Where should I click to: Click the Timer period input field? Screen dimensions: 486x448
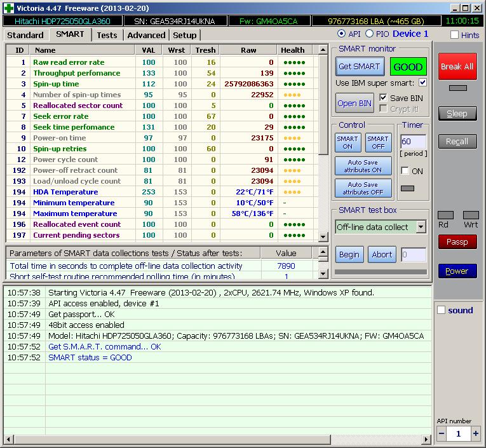(412, 142)
